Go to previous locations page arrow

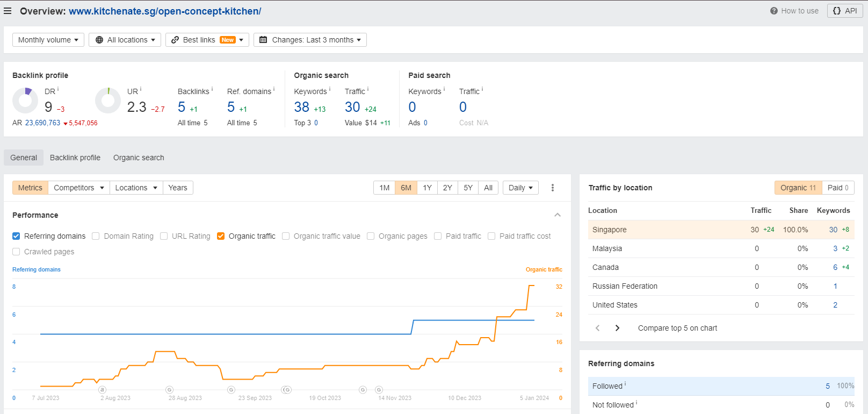(x=597, y=328)
